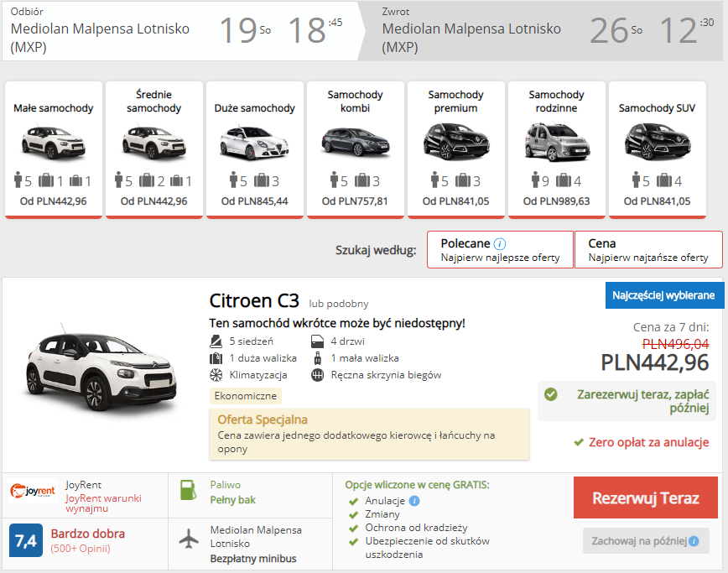The width and height of the screenshot is (728, 573).
Task: Edit the Zwrot return location
Action: point(471,38)
